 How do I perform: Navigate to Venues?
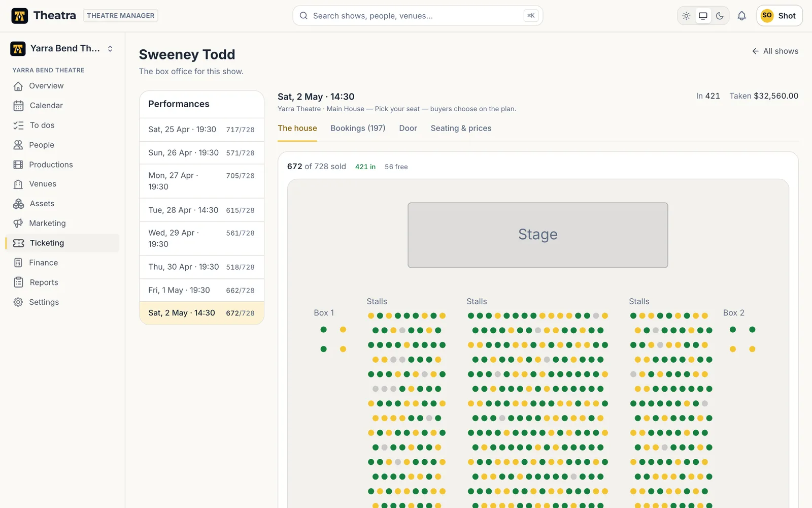point(62,184)
